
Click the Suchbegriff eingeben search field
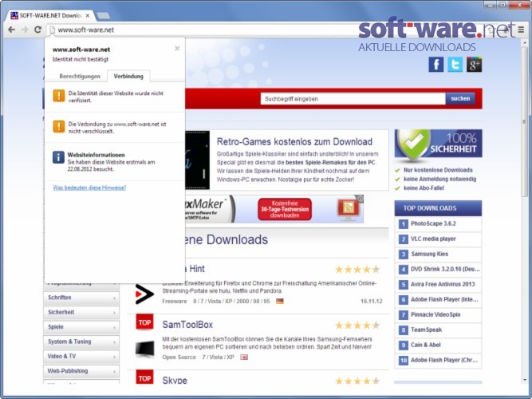[x=353, y=99]
